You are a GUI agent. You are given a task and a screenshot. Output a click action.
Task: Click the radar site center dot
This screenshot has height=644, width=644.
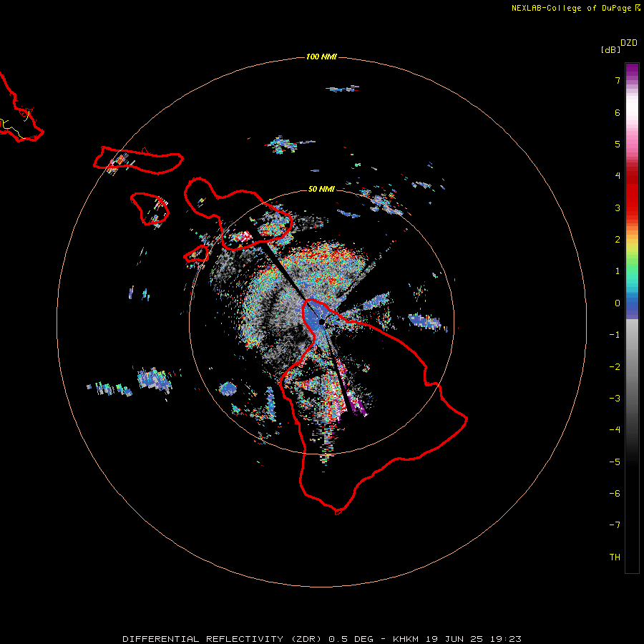pos(321,321)
